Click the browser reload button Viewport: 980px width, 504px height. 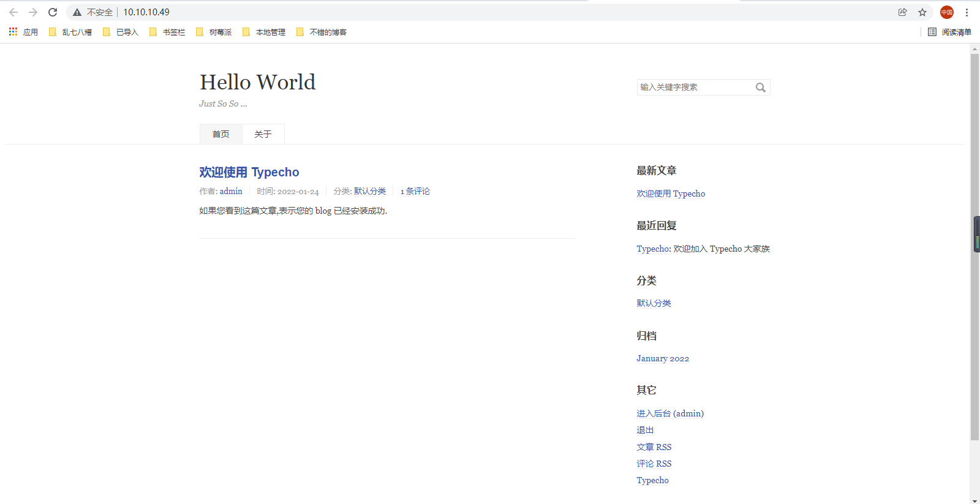tap(53, 12)
